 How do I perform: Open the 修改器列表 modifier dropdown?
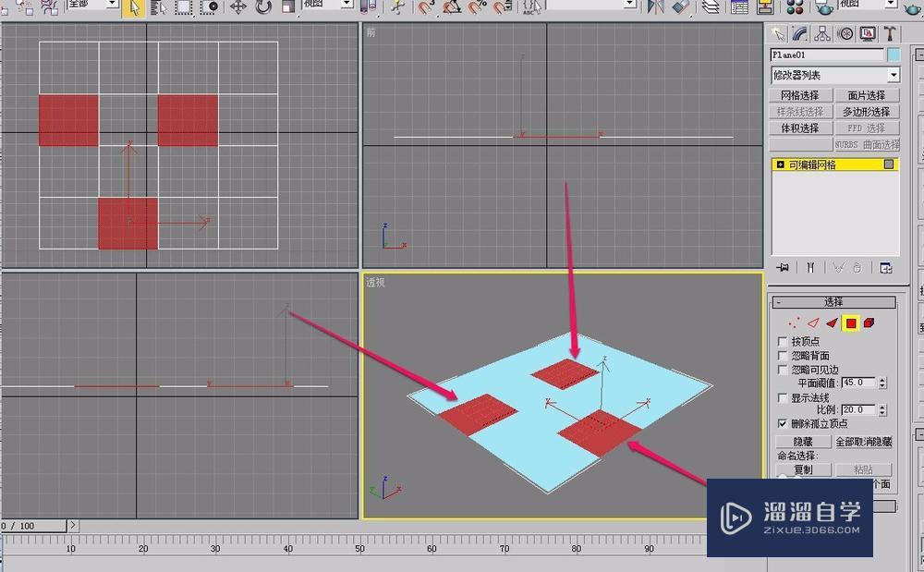click(x=835, y=75)
